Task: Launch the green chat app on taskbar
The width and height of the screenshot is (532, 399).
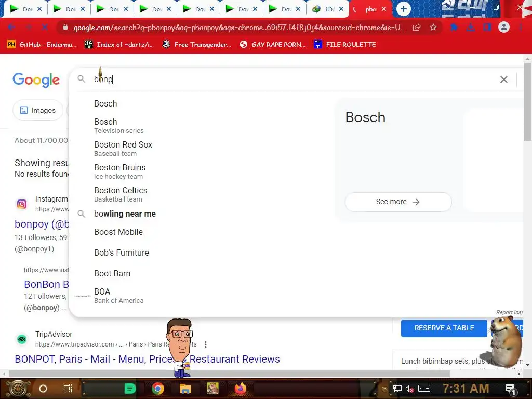Action: point(130,389)
